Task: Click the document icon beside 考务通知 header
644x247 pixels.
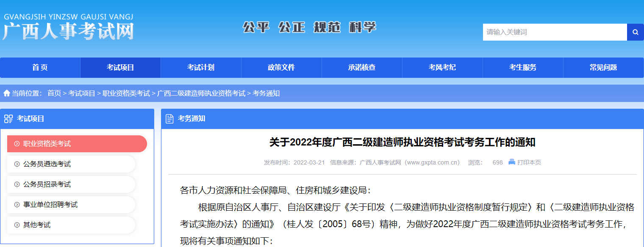Action: 169,119
